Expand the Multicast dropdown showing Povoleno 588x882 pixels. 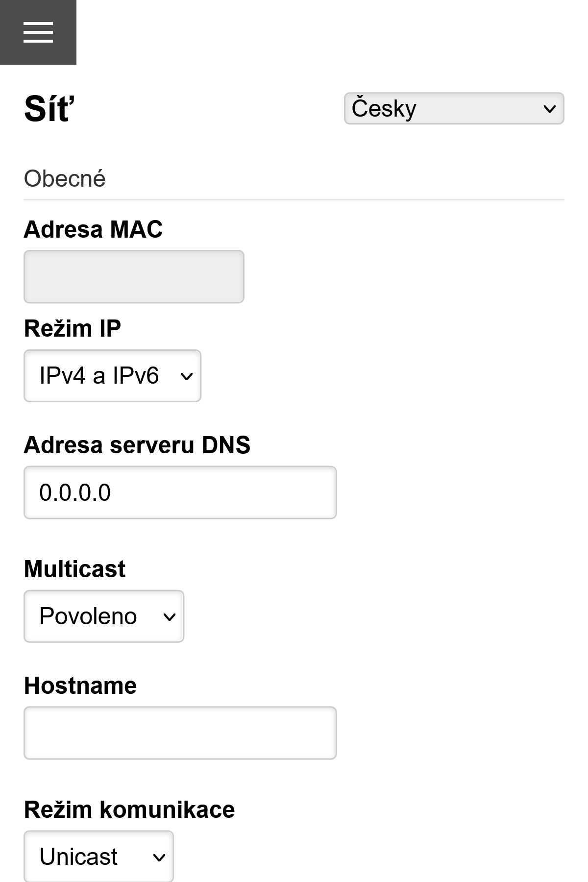click(x=103, y=616)
